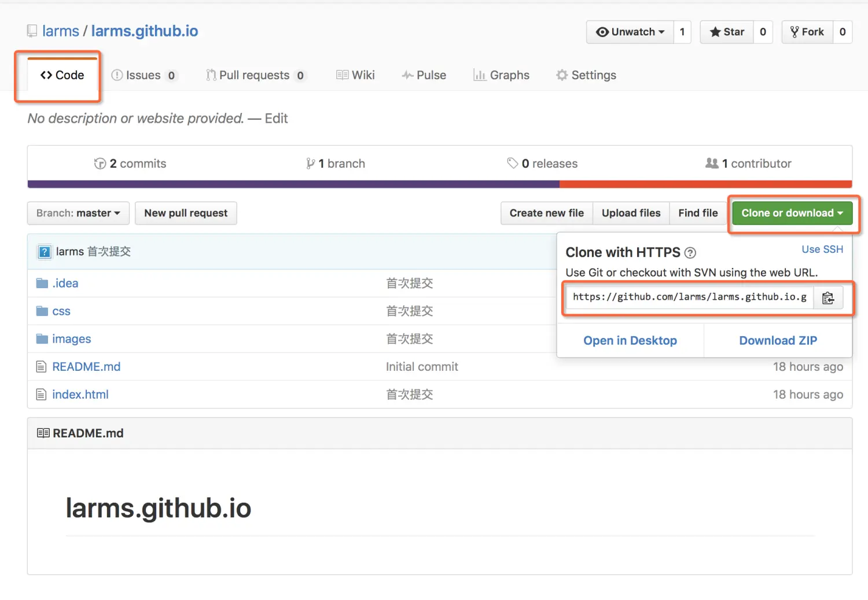Click the Edit description link
868x600 pixels.
tap(276, 119)
